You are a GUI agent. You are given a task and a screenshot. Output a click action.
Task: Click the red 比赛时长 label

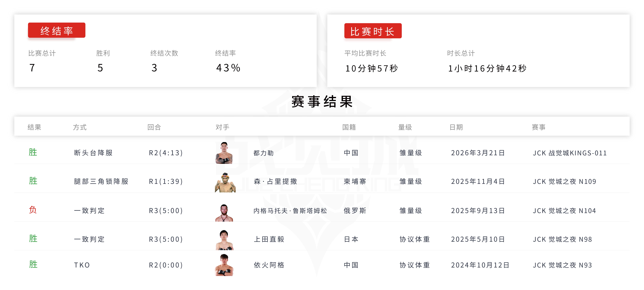tap(373, 31)
